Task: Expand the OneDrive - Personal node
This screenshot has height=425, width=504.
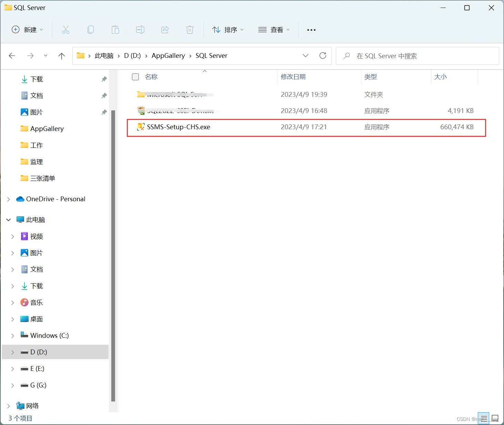Action: (x=9, y=199)
